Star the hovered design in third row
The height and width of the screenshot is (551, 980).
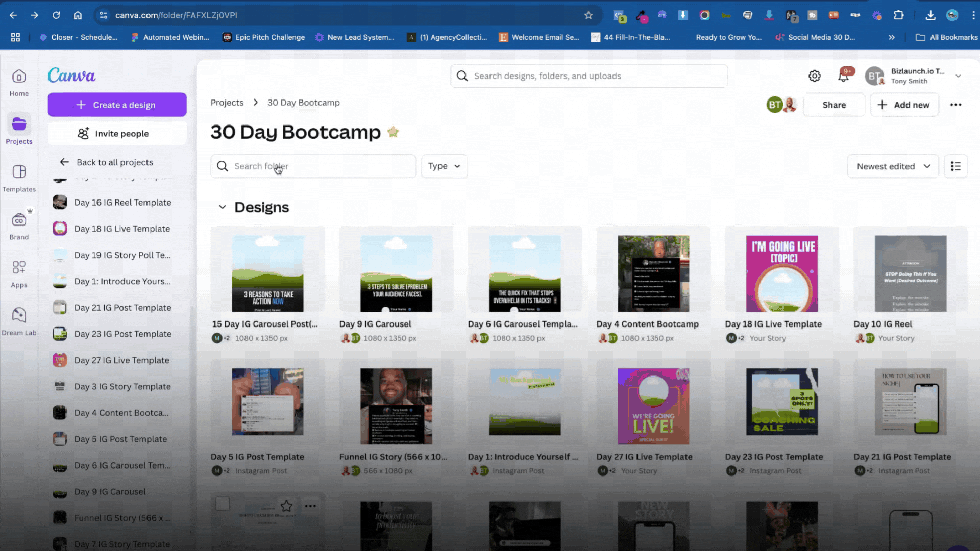point(286,506)
